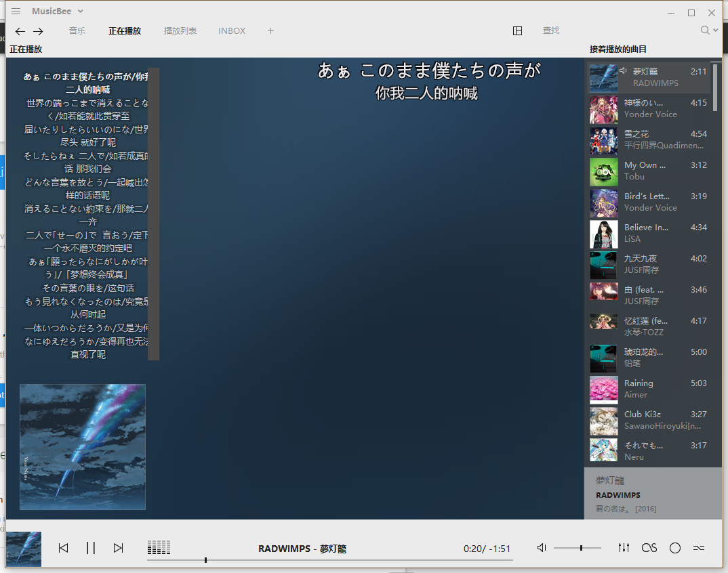The width and height of the screenshot is (728, 573).
Task: Click LiSA album art thumbnail
Action: click(603, 234)
